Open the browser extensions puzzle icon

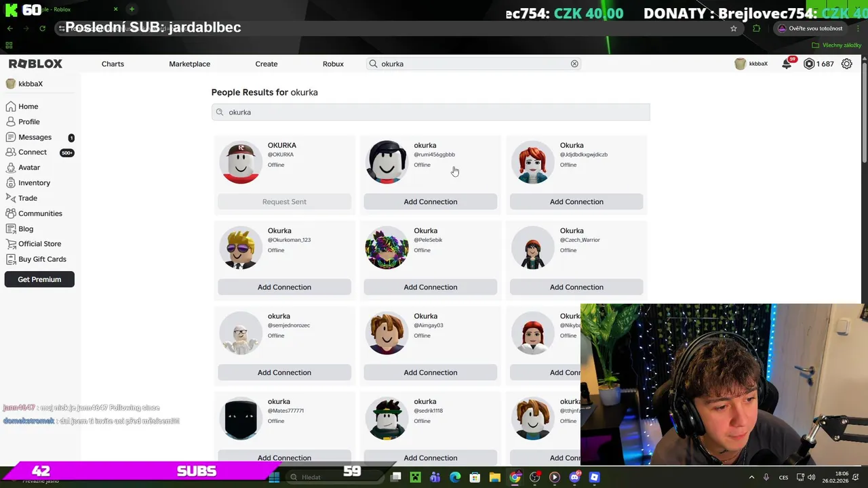757,28
